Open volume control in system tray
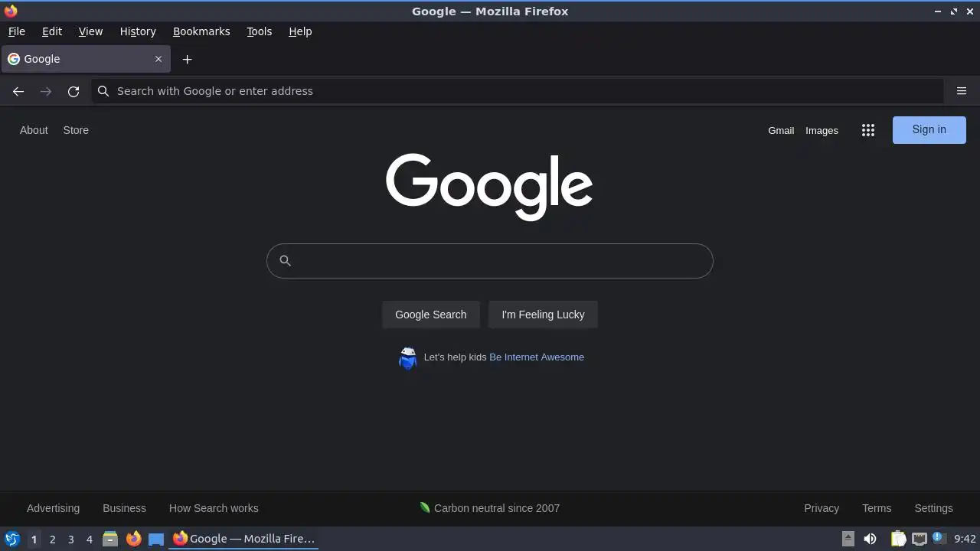 click(870, 539)
